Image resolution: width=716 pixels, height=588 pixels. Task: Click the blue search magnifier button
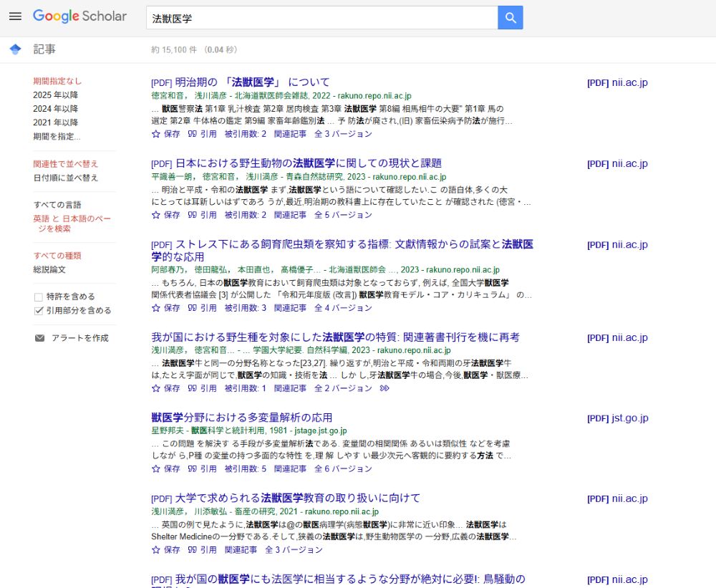(x=510, y=18)
